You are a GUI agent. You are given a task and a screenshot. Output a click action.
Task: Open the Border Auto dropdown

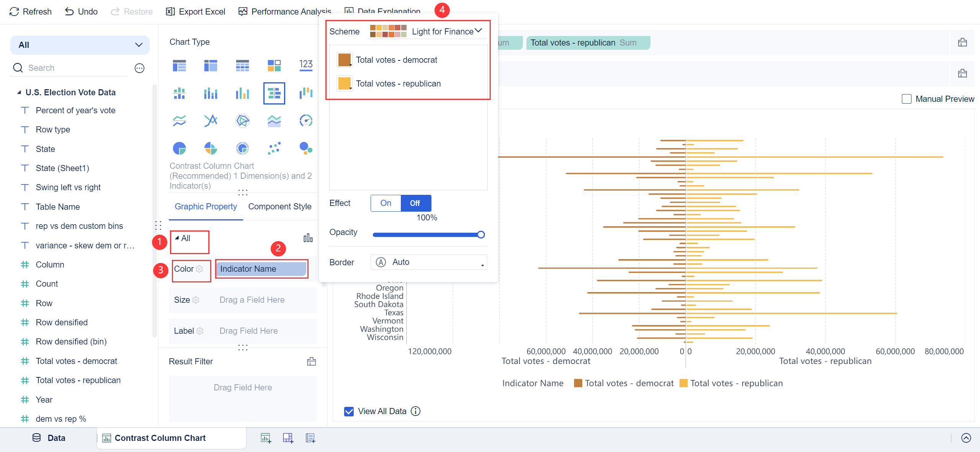(x=429, y=262)
